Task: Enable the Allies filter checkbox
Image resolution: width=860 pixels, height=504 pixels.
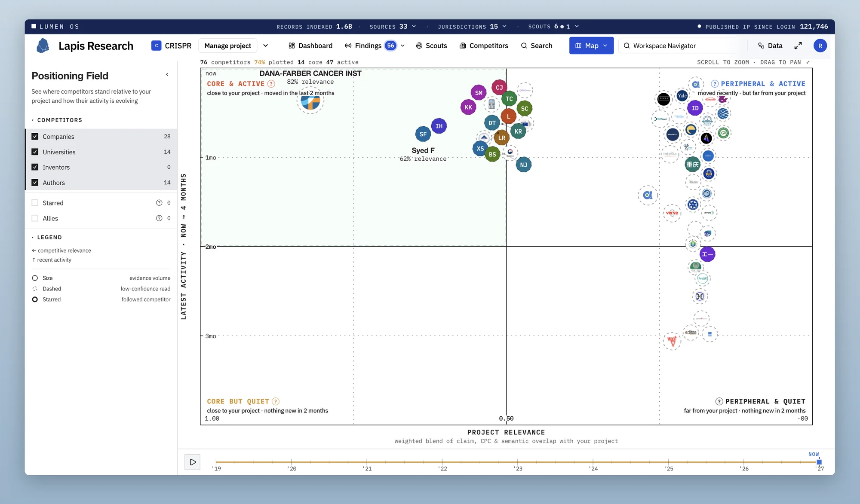Action: (35, 218)
